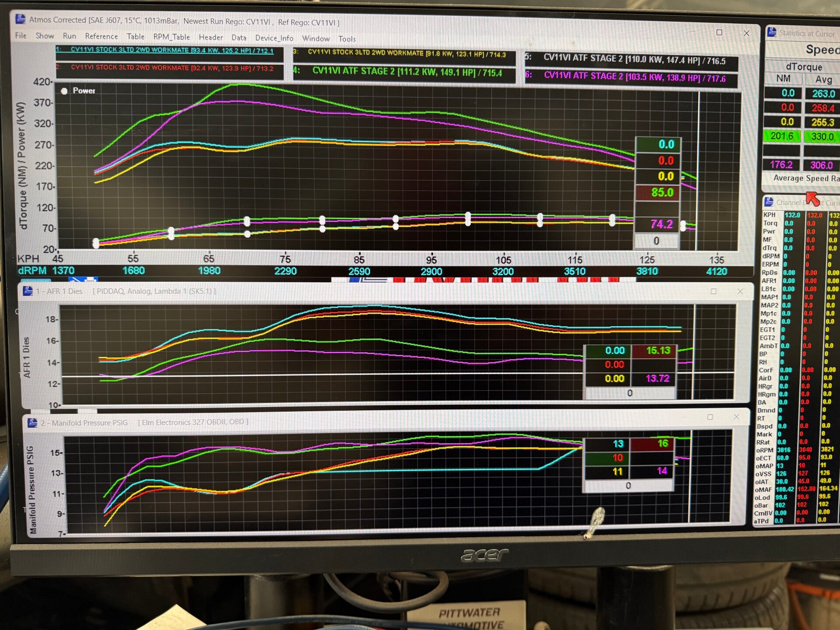Open the Tools menu
The image size is (840, 630).
[x=346, y=39]
